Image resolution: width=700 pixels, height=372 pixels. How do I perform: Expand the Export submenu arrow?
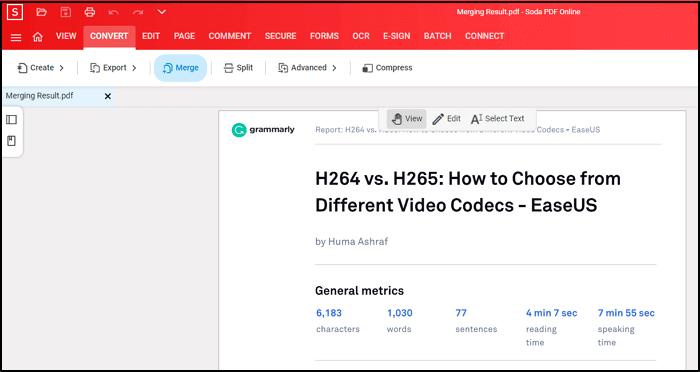(x=134, y=68)
